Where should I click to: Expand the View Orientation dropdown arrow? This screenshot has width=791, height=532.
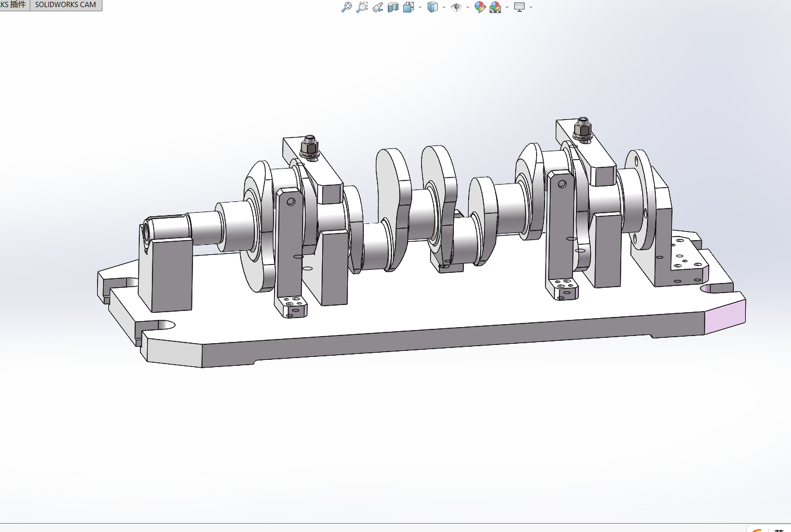[x=420, y=8]
